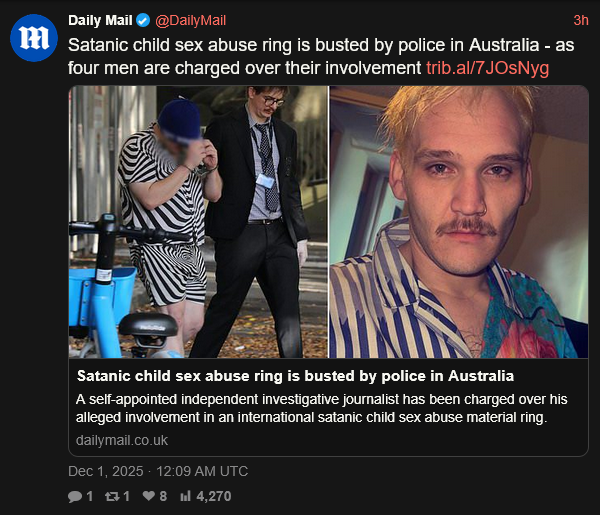Like the tweet with heart icon
The image size is (600, 515).
148,496
